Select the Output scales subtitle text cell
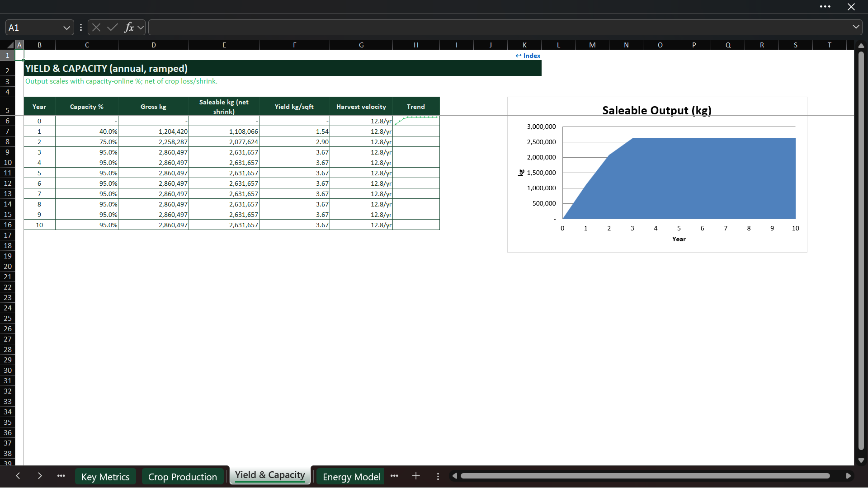868x488 pixels. 121,81
